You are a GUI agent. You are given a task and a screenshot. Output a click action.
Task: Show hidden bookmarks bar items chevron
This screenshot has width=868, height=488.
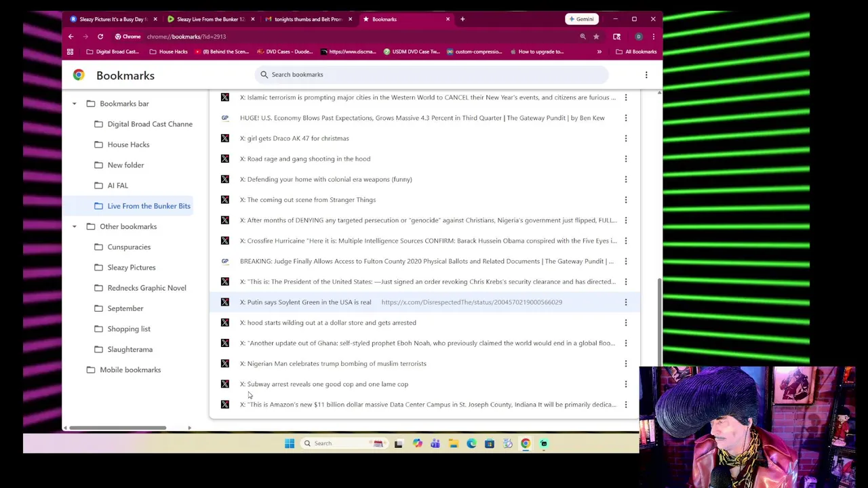tap(599, 52)
